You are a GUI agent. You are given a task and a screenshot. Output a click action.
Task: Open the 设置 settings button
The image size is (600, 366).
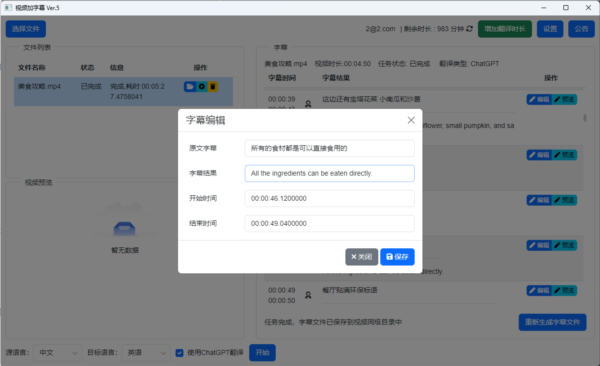[x=550, y=29]
